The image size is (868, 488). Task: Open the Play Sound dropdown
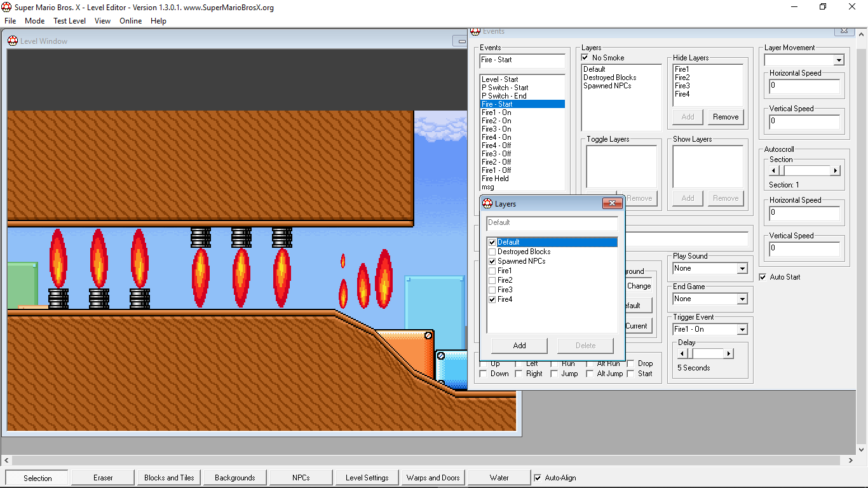[x=742, y=269]
